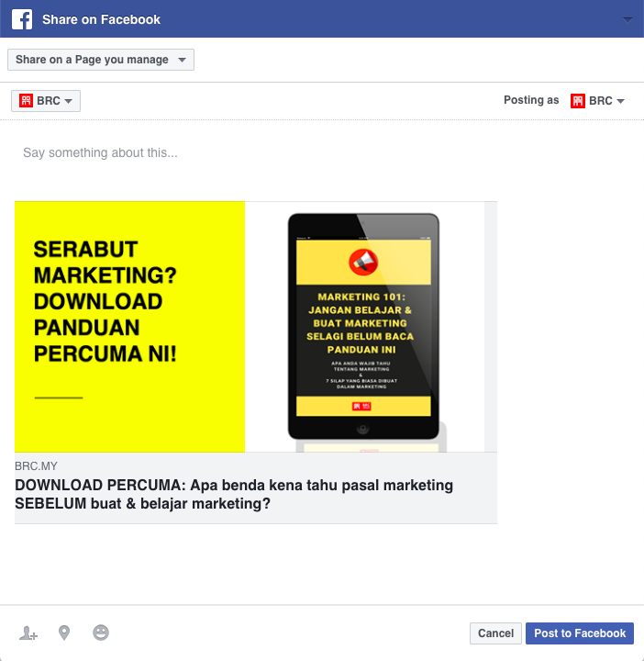Click the yellow SERABUT MARKETING banner
The width and height of the screenshot is (644, 661).
pos(129,327)
